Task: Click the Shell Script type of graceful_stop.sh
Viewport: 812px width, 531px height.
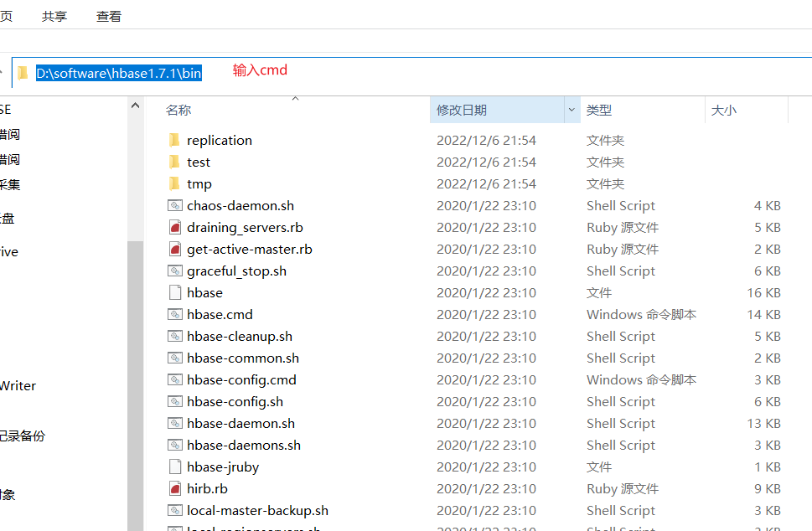Action: pyautogui.click(x=621, y=271)
